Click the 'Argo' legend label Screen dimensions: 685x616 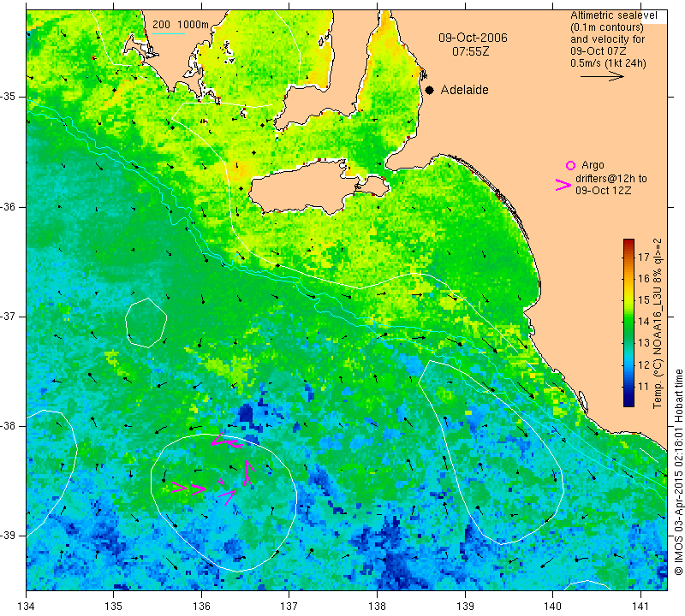point(593,165)
